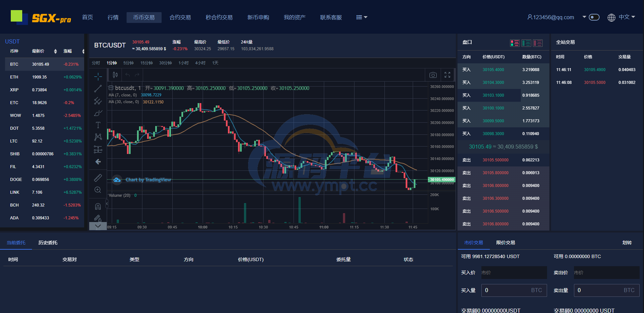This screenshot has height=313, width=644.
Task: Collapse the btcusdt legend box
Action: [111, 88]
